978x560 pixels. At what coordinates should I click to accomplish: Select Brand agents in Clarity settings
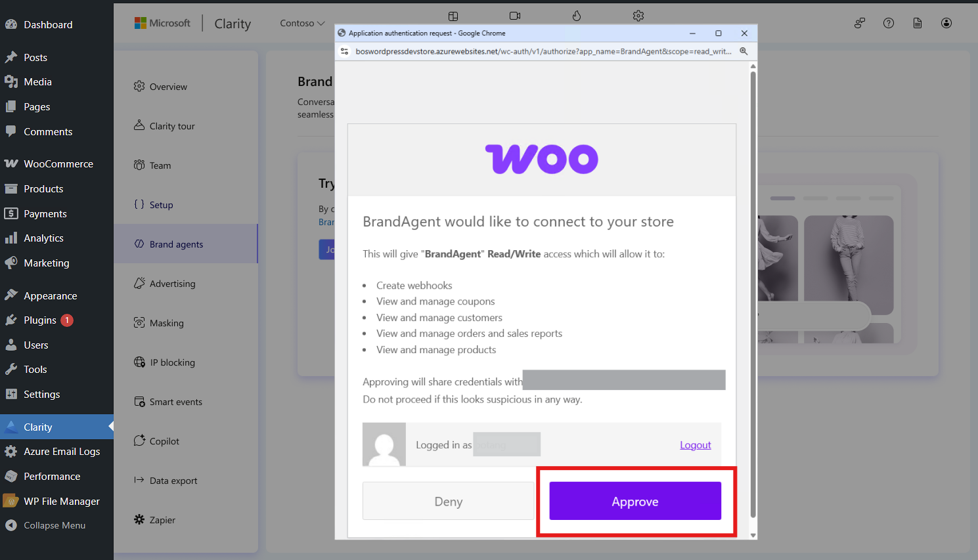186,244
